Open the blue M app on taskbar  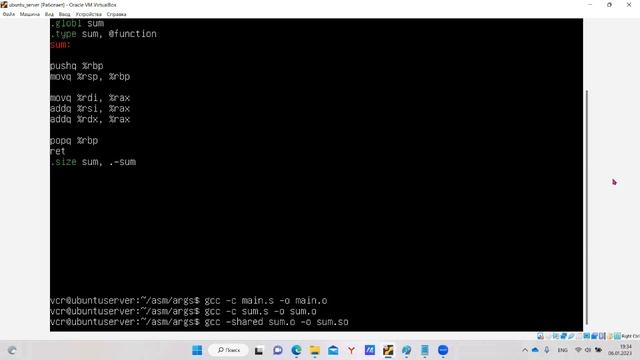[x=370, y=350]
